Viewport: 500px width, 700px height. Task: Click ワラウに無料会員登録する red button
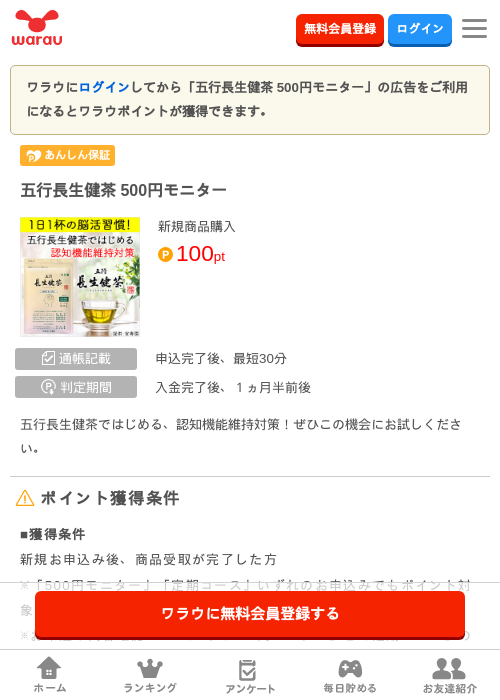click(x=250, y=614)
